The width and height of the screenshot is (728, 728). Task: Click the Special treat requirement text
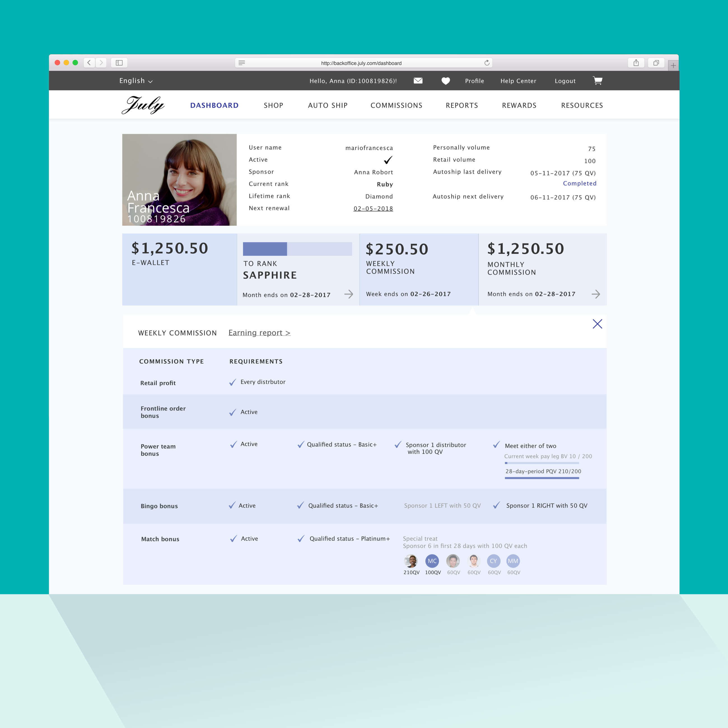point(465,542)
